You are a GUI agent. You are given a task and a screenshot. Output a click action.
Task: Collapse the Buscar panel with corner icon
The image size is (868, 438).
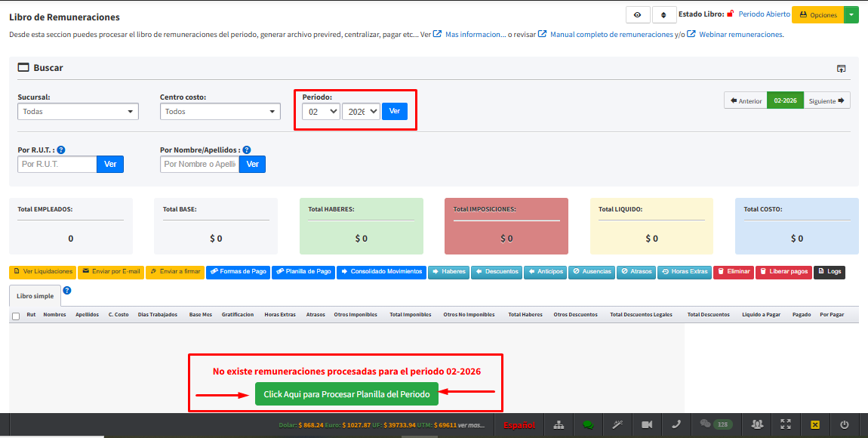tap(841, 69)
